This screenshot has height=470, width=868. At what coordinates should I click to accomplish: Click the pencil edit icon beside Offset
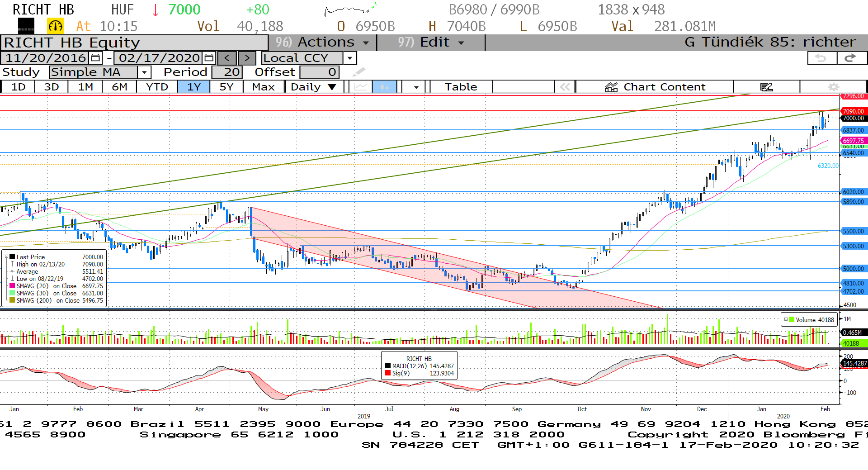[359, 72]
